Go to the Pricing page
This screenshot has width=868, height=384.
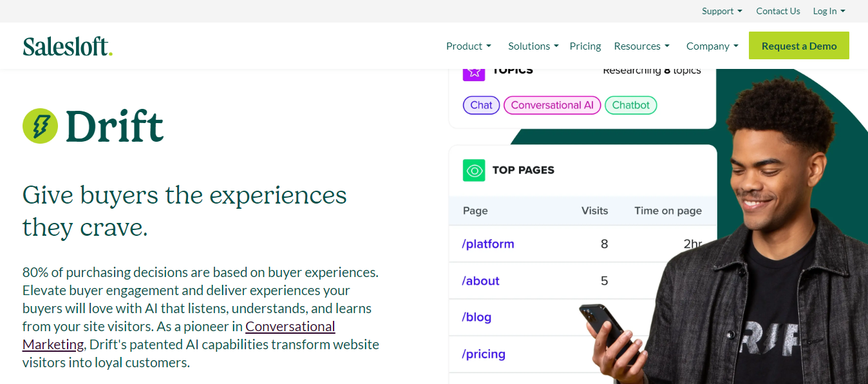(585, 46)
